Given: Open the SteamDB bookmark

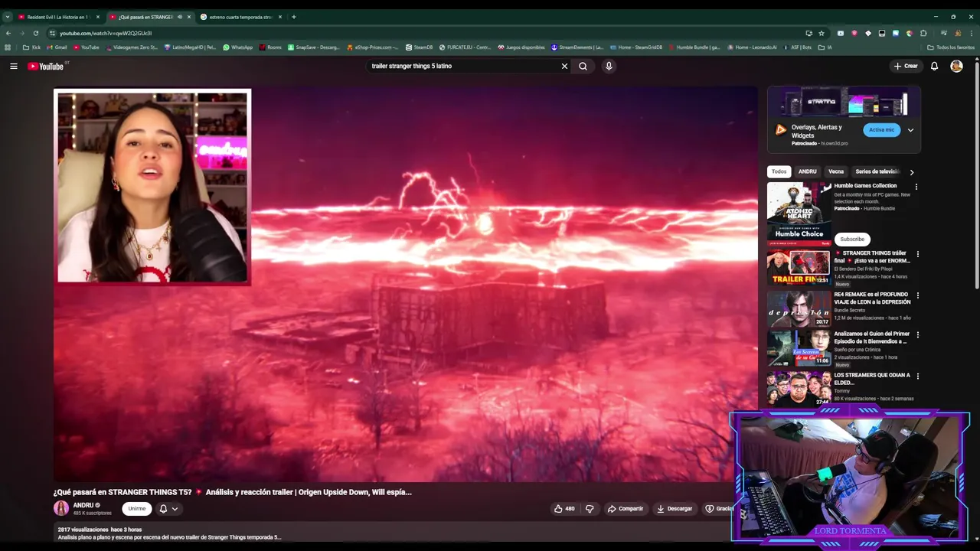Looking at the screenshot, I should (x=419, y=47).
